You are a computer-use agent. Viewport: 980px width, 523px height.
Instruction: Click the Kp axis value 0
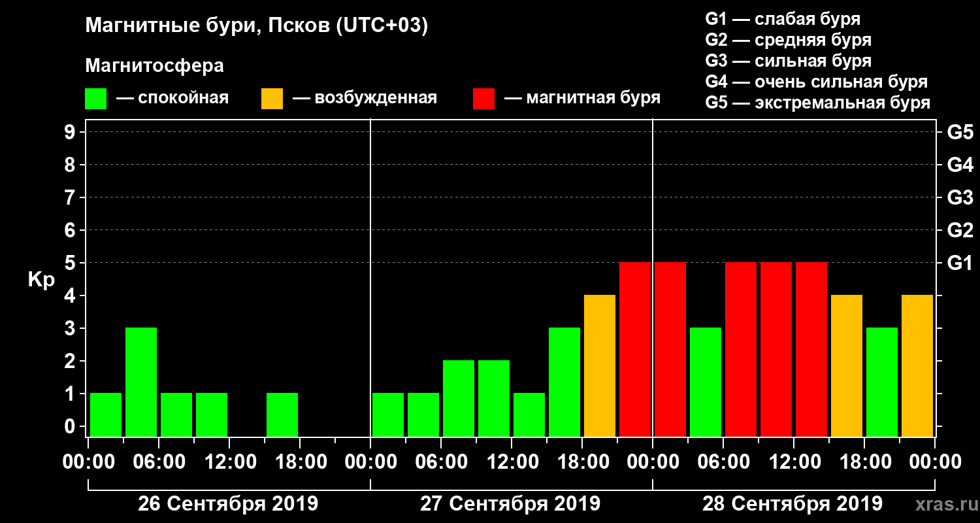point(71,427)
